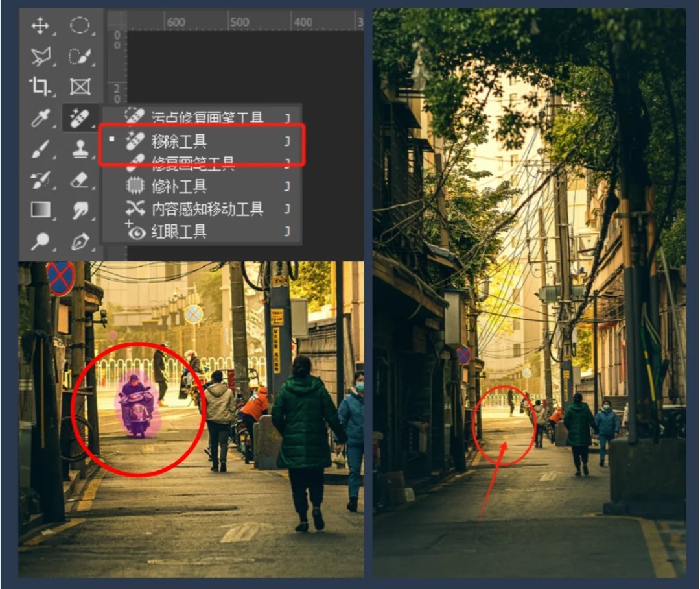
Task: Choose the Polygonal Lasso tool
Action: 40,57
